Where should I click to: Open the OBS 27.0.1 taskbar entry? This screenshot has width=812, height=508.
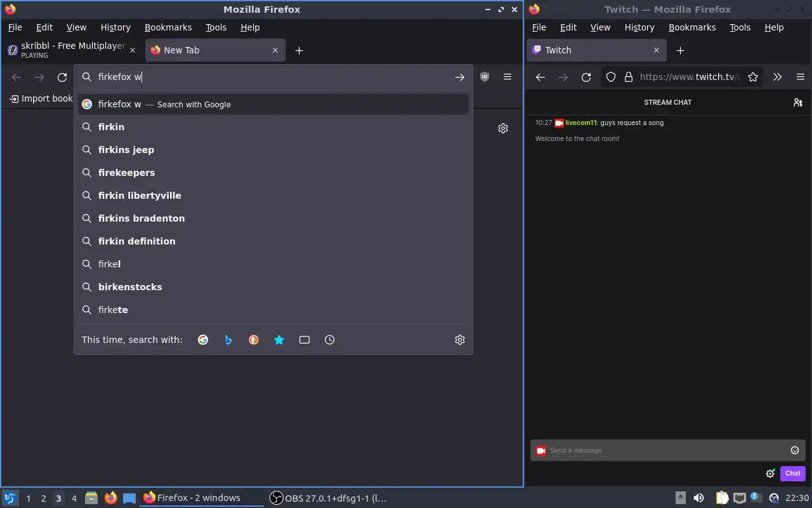[329, 498]
